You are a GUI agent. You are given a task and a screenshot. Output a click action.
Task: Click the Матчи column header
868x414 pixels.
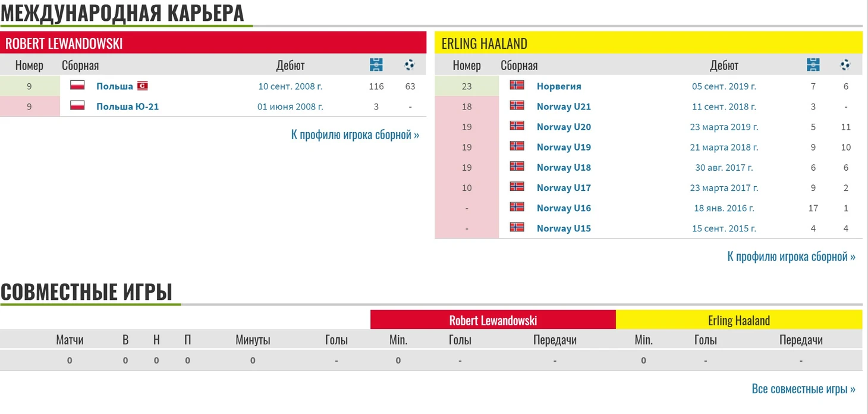coord(70,340)
